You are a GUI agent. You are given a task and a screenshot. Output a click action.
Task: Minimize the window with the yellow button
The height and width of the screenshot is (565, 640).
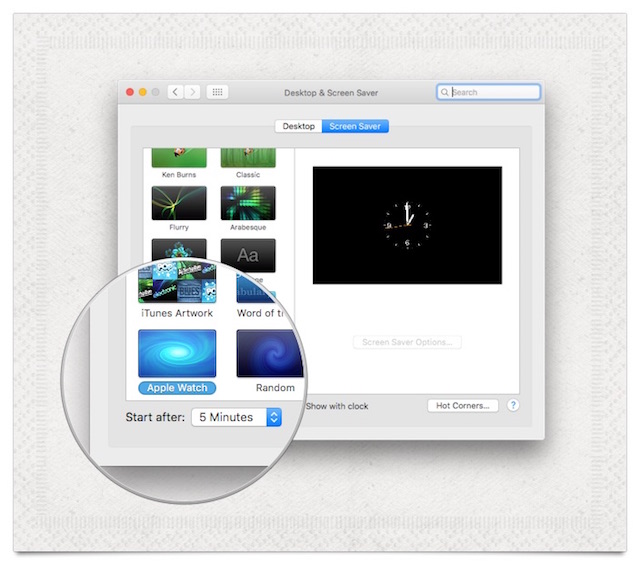pos(143,92)
